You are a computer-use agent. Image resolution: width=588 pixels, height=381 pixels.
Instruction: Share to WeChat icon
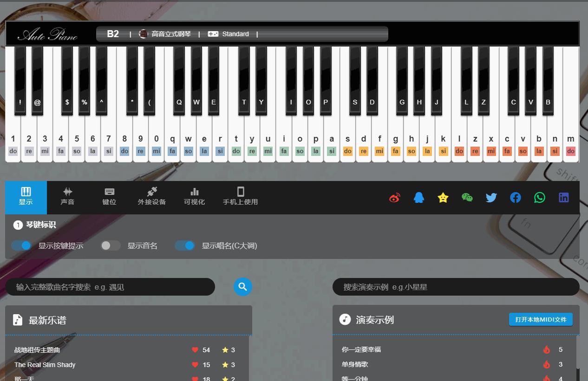(x=467, y=198)
